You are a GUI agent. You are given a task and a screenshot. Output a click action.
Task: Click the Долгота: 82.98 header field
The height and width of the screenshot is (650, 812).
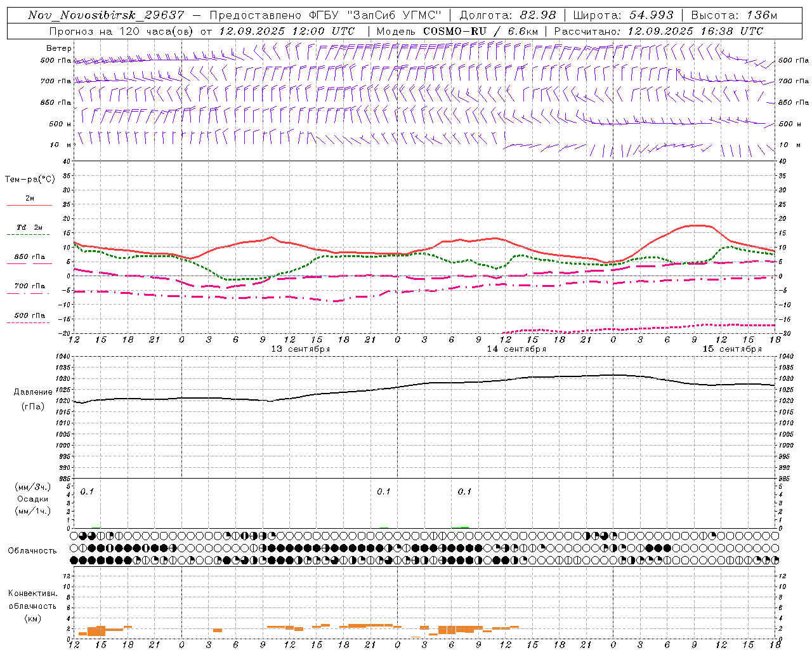click(507, 15)
